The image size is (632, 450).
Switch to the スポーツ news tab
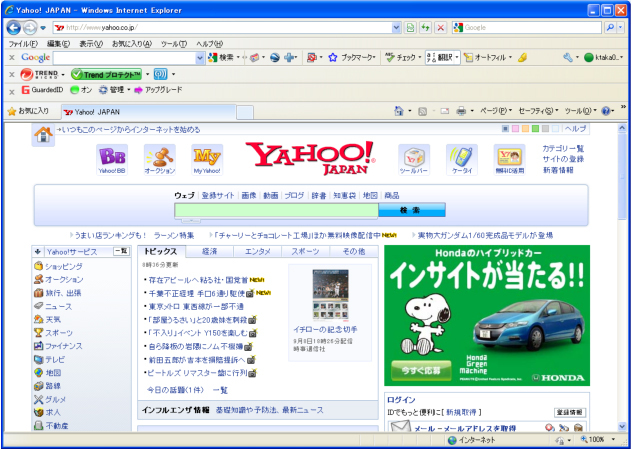coord(305,251)
